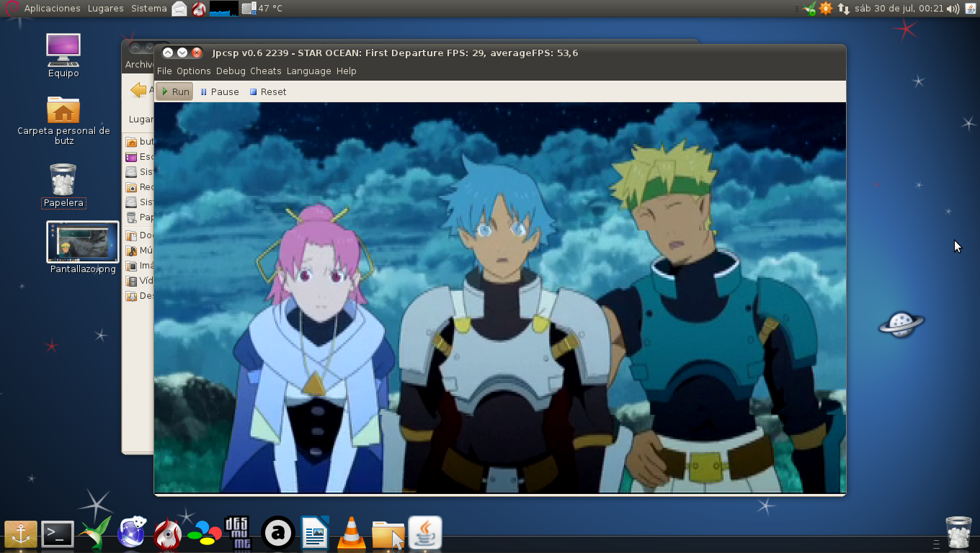Launch the red flame browser icon in top panel
This screenshot has width=980, height=553.
tap(199, 9)
